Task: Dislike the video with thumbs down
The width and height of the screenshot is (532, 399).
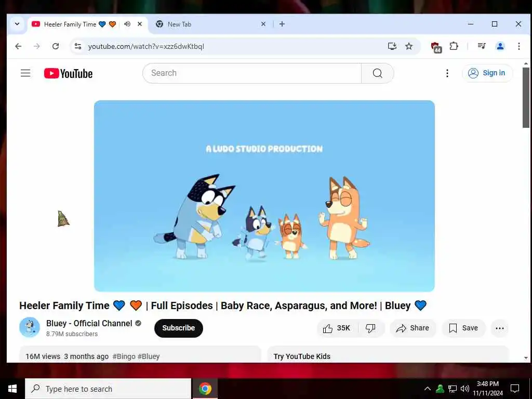Action: (371, 328)
